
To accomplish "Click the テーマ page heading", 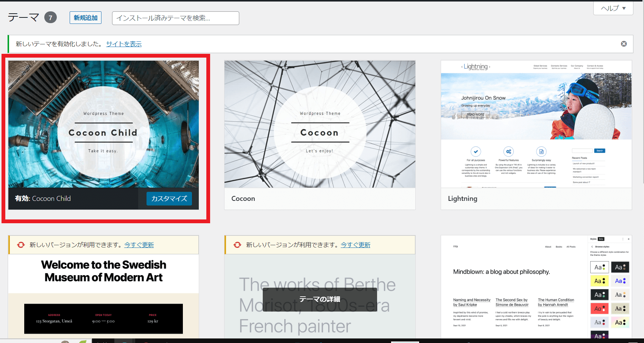I will pos(23,17).
